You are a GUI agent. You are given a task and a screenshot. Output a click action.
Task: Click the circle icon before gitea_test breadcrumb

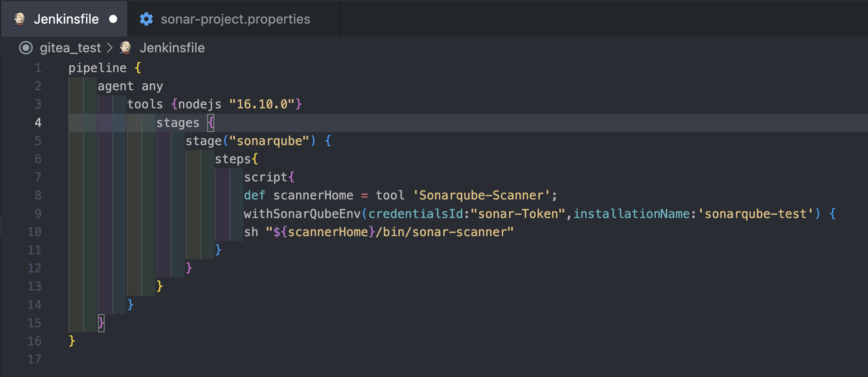tap(26, 48)
